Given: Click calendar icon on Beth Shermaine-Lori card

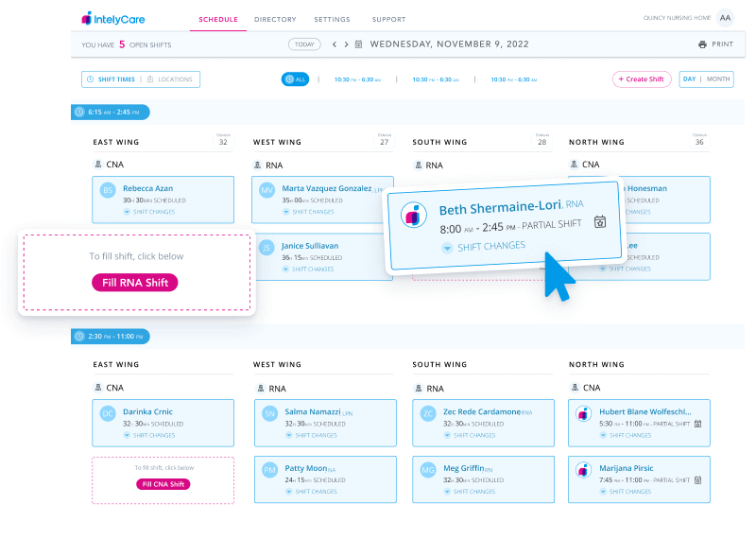Looking at the screenshot, I should tap(599, 222).
